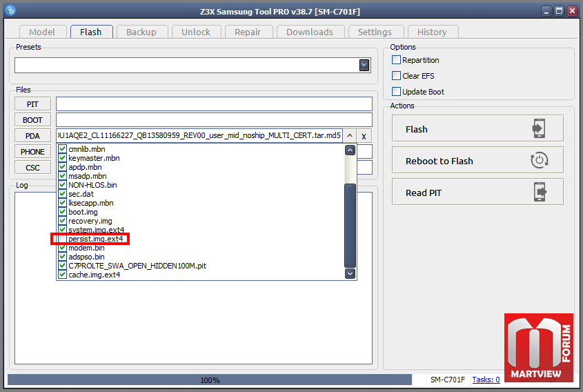This screenshot has height=392, width=583.
Task: Uncheck keymaster.mbn in the file list
Action: coord(63,157)
